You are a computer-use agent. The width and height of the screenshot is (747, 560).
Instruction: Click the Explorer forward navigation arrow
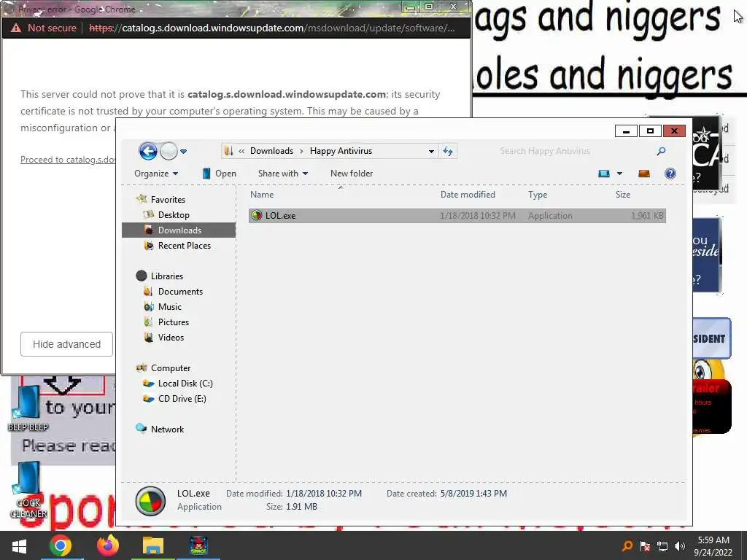point(169,152)
